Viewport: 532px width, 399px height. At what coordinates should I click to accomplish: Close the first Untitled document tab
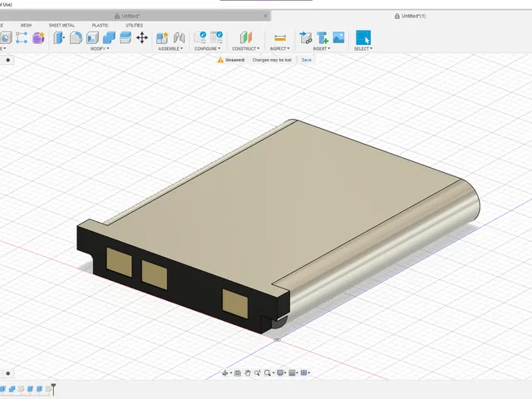[266, 16]
